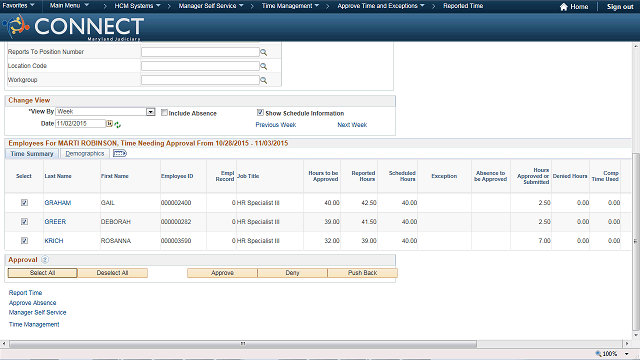Screen dimensions: 640x360
Task: Enable the Include Absence checkbox
Action: pos(164,113)
